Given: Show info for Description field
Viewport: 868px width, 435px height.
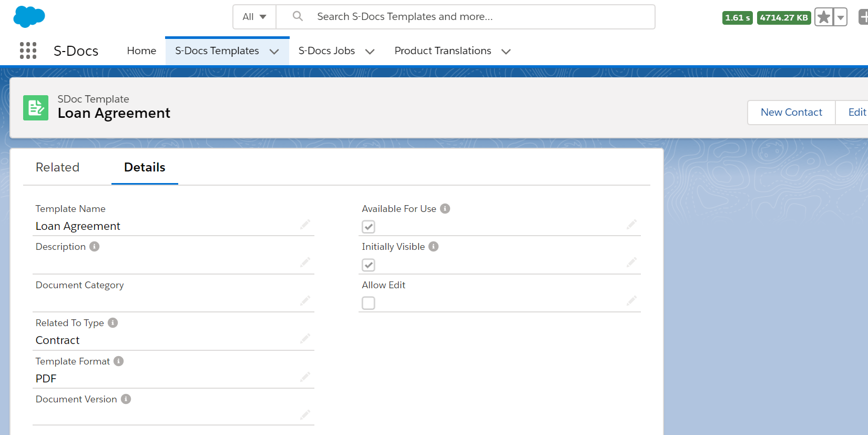Looking at the screenshot, I should click(94, 246).
